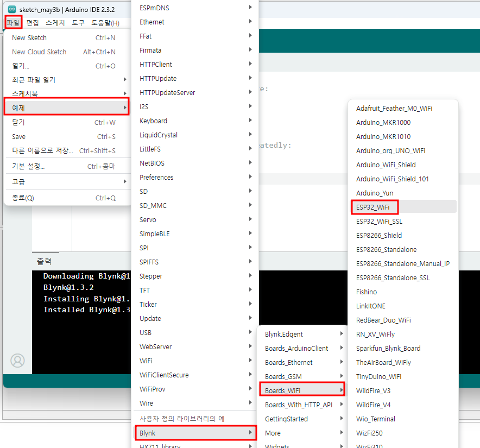Select ESP8266_Standalone_Manual_IP example
This screenshot has width=480, height=448.
pos(403,263)
